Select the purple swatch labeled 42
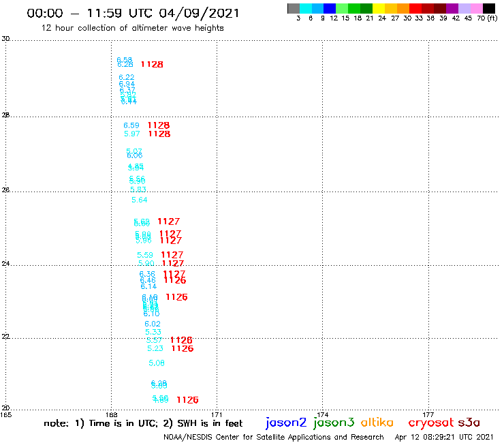 (452, 8)
